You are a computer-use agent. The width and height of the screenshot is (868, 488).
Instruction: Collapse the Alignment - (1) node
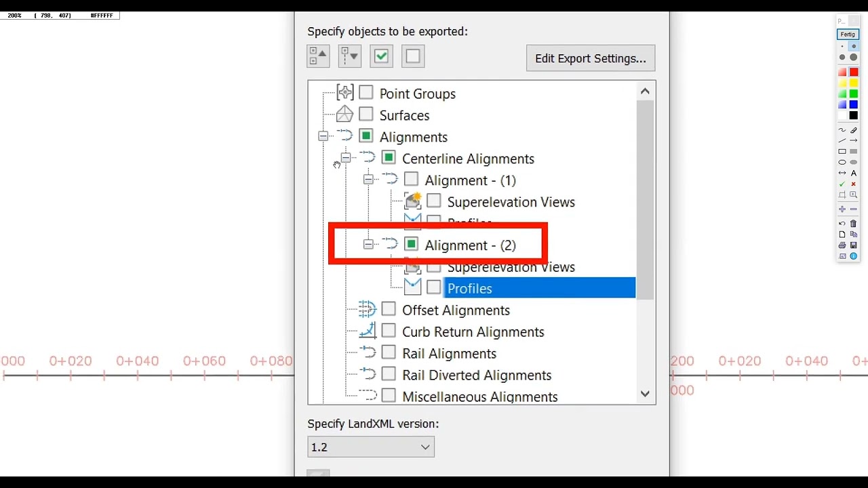(x=368, y=180)
